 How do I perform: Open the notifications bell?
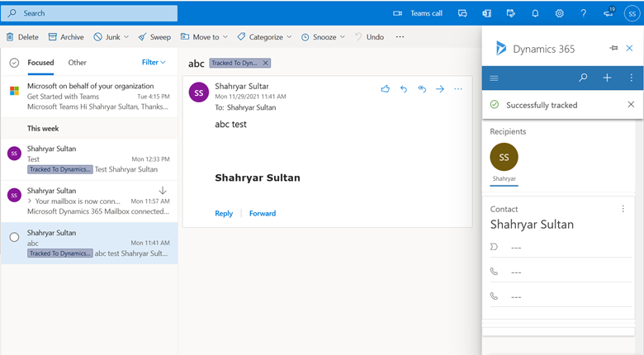coord(535,13)
